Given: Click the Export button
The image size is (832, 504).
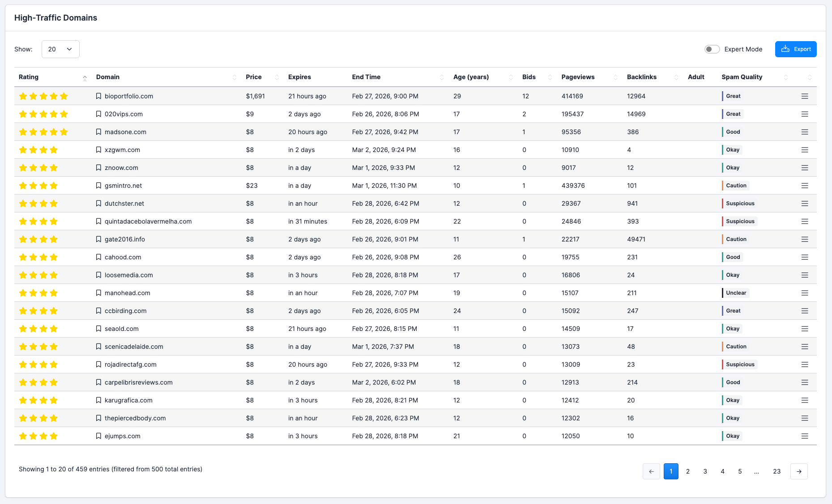Looking at the screenshot, I should (796, 49).
